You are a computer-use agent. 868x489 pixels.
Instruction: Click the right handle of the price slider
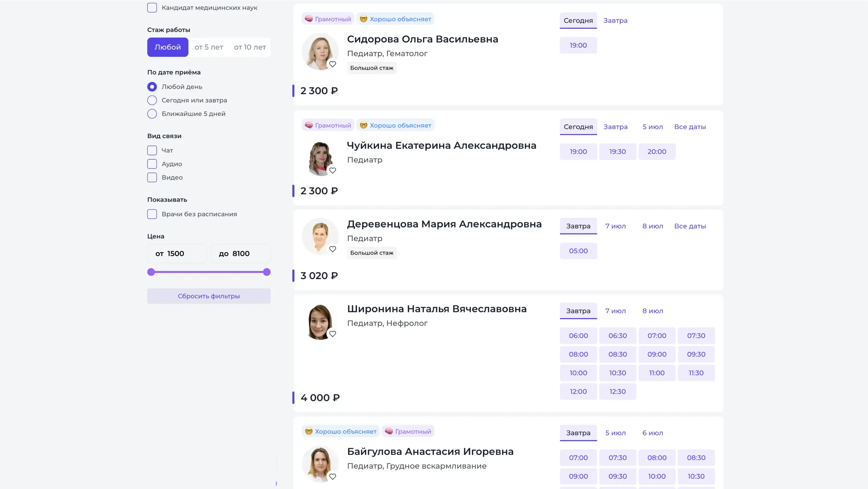click(266, 272)
